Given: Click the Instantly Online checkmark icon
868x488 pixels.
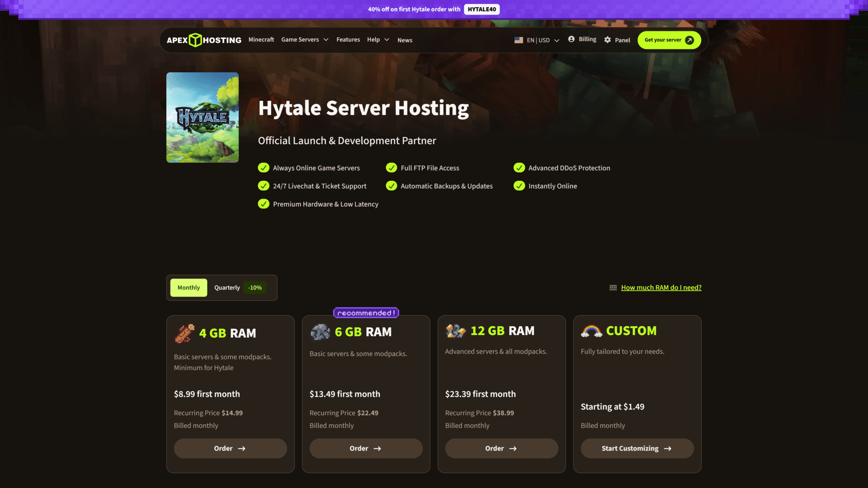Looking at the screenshot, I should pyautogui.click(x=519, y=186).
